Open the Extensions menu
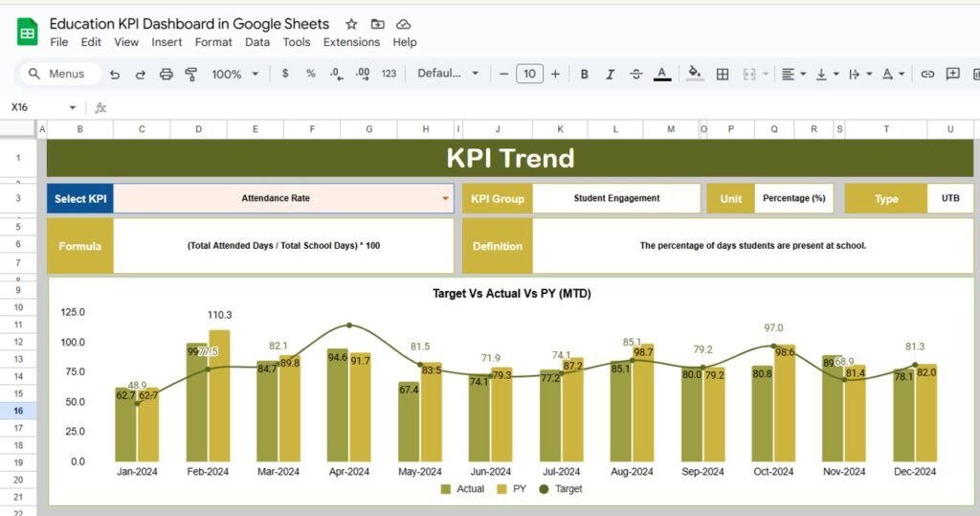 tap(351, 42)
